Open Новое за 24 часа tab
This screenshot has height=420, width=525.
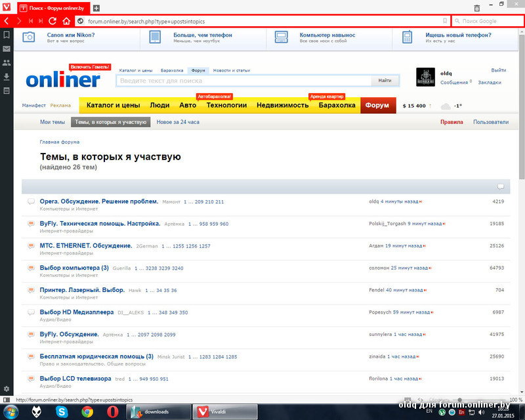pos(178,122)
